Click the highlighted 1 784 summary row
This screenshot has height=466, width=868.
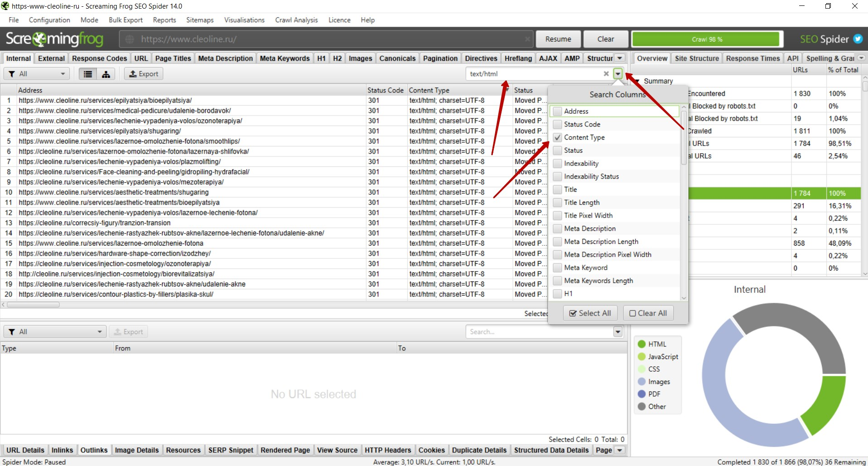[774, 193]
